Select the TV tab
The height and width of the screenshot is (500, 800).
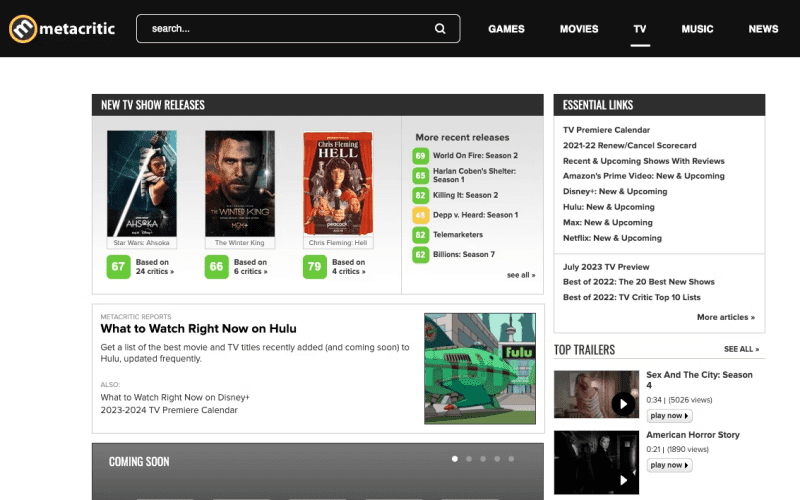640,29
